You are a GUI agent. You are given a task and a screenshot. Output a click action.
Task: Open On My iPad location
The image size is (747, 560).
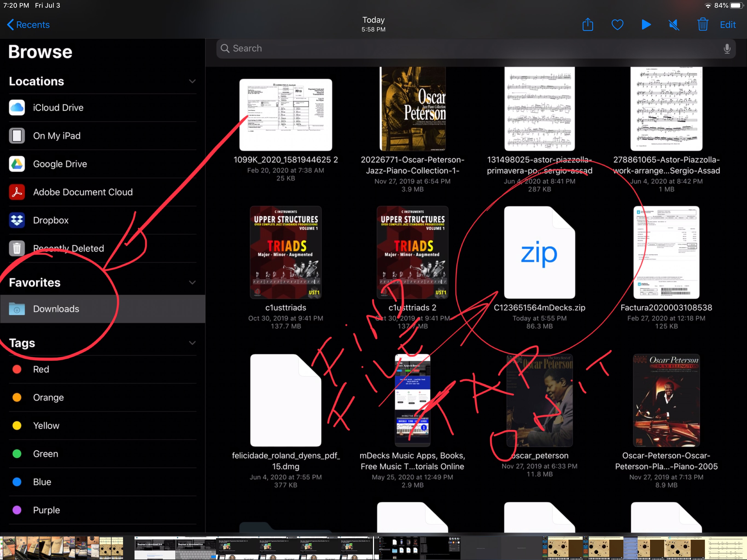click(102, 136)
